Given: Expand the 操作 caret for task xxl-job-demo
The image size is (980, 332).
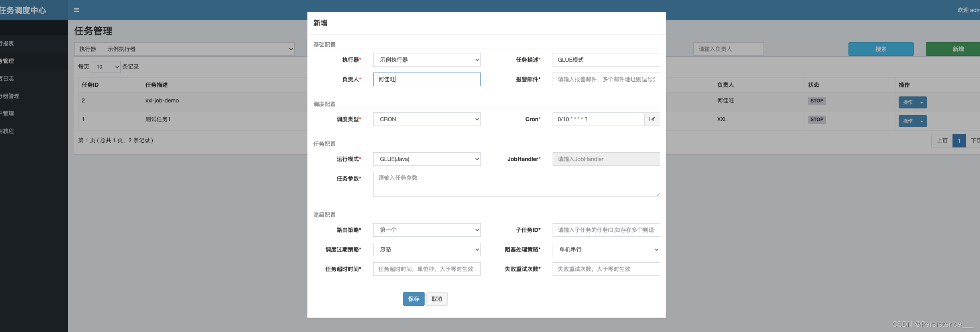Looking at the screenshot, I should click(922, 102).
